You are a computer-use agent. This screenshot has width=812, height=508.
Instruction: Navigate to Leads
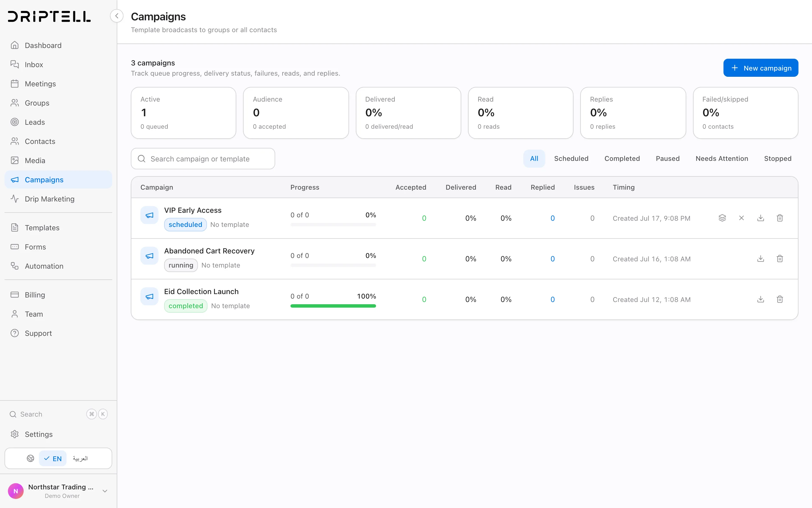pyautogui.click(x=58, y=122)
